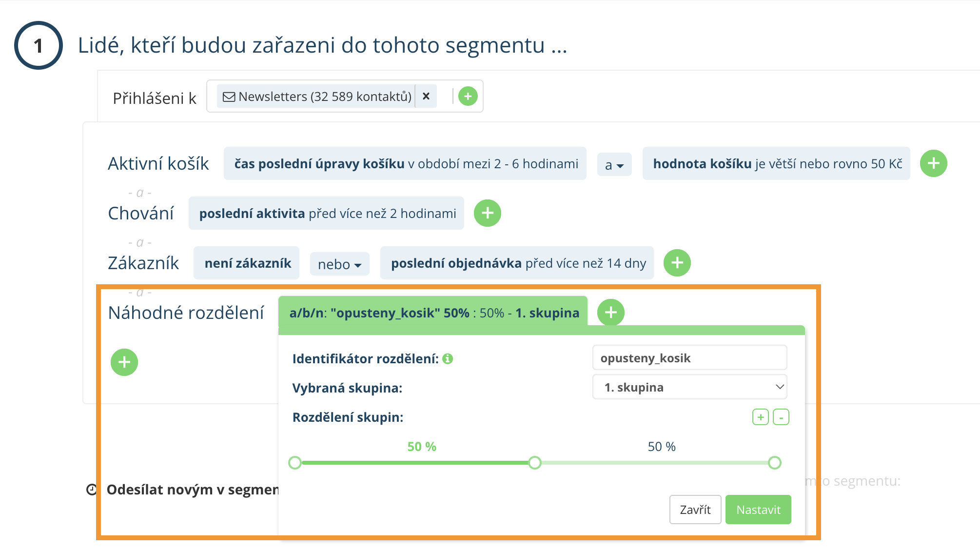Open the 'a' operator dropdown
The height and width of the screenshot is (550, 980).
pos(614,165)
